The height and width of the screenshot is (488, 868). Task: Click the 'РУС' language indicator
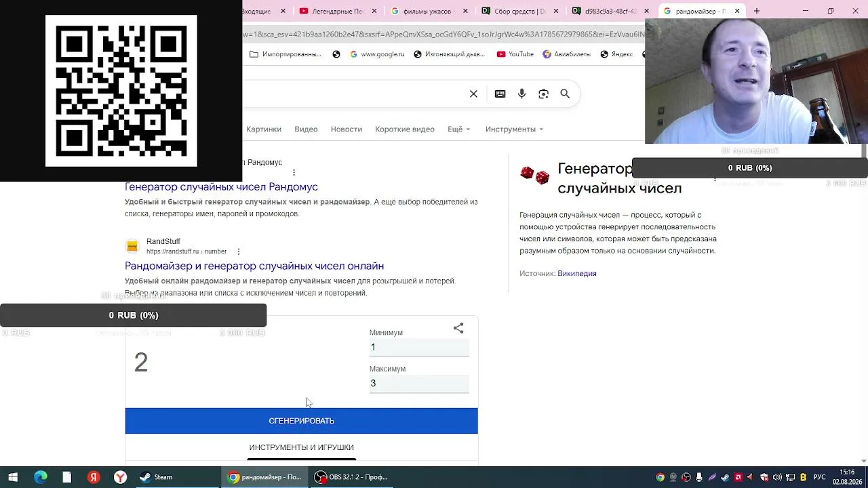[819, 477]
